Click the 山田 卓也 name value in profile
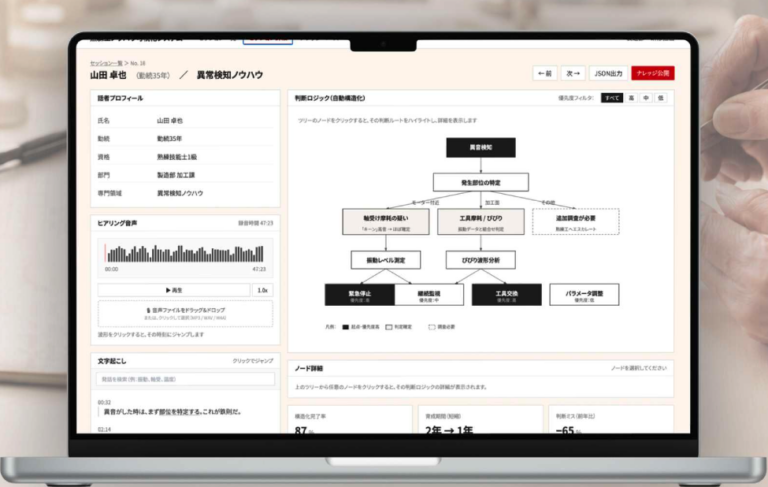Viewport: 768px width, 487px height. 169,121
